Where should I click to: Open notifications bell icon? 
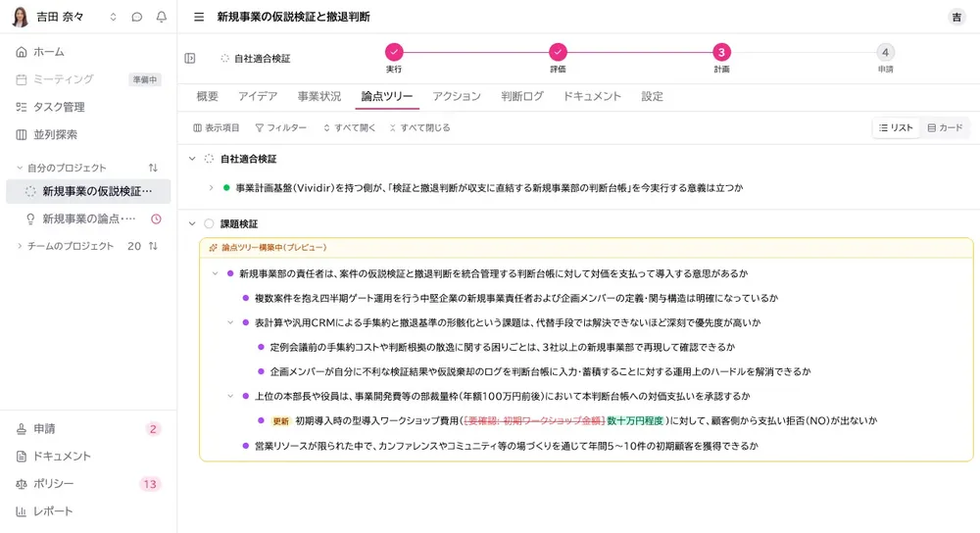coord(162,17)
